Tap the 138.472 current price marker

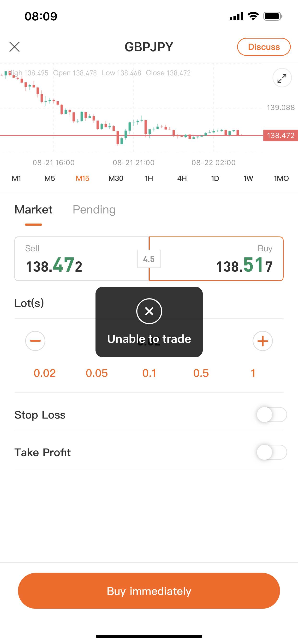(280, 136)
